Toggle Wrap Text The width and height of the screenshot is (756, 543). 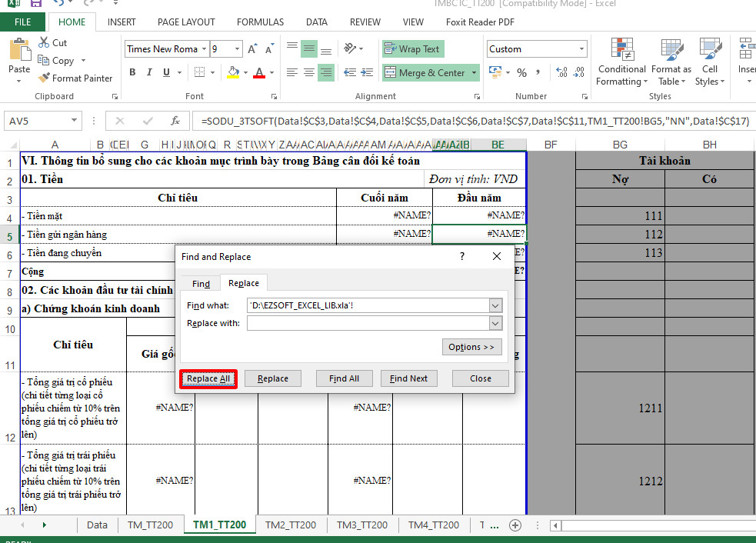coord(413,48)
